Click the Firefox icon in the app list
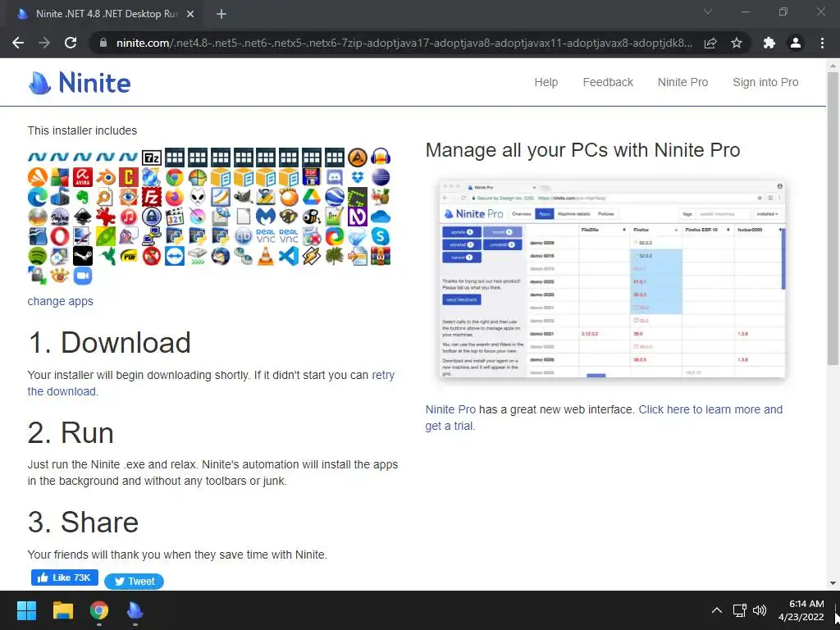Viewport: 840px width, 630px height. click(175, 197)
